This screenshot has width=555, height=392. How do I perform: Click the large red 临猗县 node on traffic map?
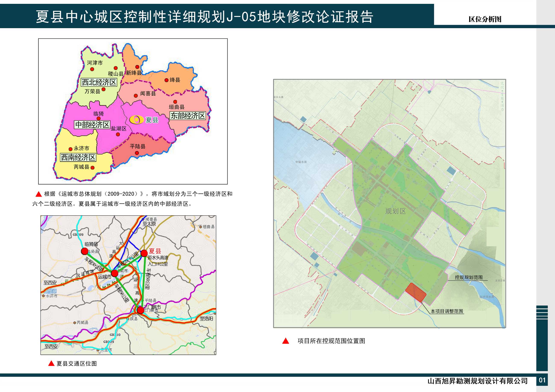pyautogui.click(x=85, y=251)
